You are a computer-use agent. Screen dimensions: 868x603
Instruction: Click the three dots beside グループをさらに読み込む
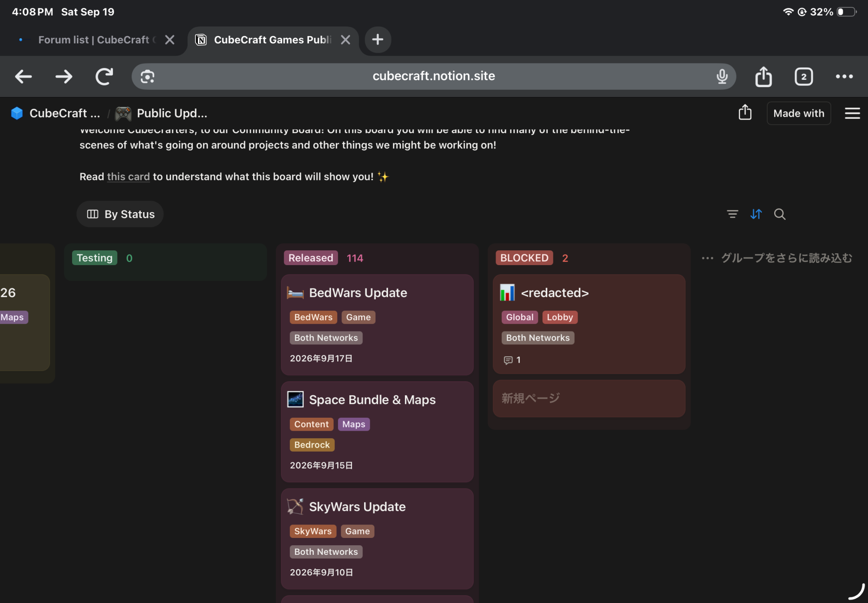coord(707,258)
